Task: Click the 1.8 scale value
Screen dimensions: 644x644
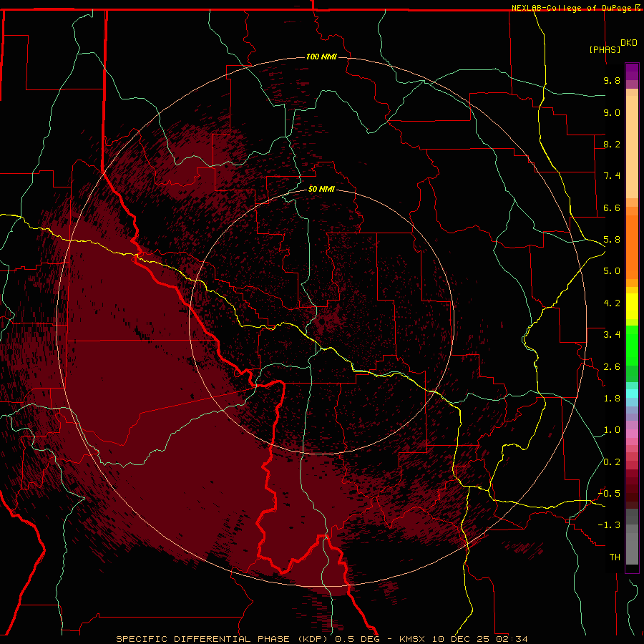Action: tap(612, 399)
